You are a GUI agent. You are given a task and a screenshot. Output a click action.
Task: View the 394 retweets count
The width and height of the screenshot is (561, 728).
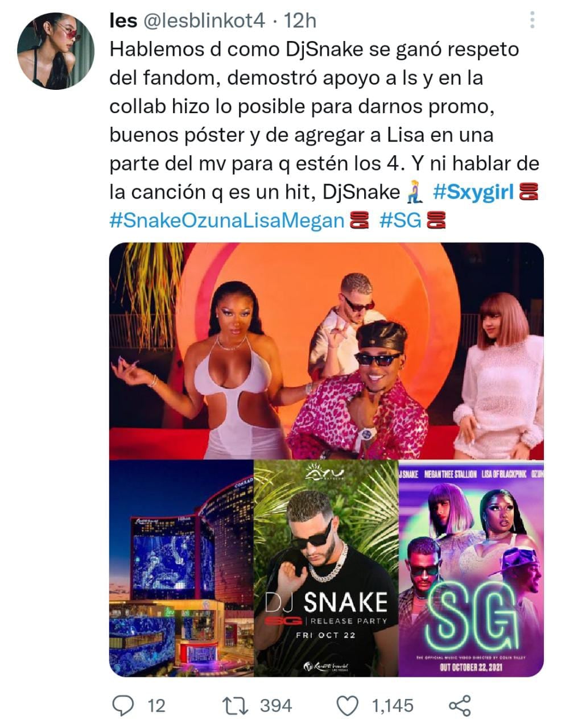[x=276, y=706]
